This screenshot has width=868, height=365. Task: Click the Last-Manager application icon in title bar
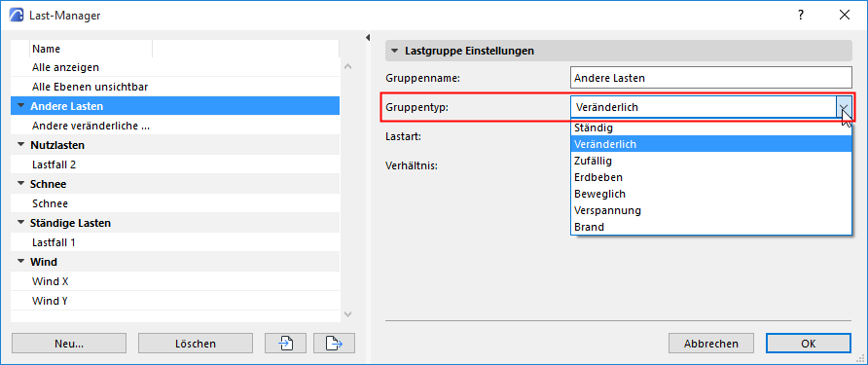tap(18, 16)
